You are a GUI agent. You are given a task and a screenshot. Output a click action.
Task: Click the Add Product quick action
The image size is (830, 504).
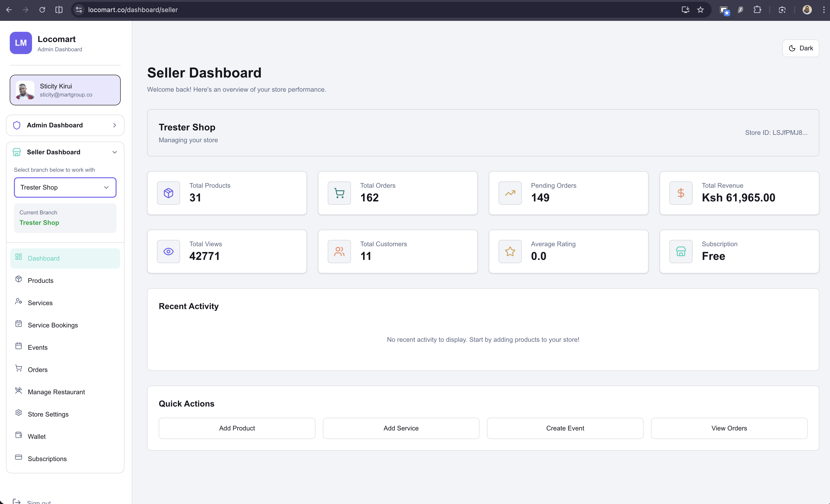[237, 428]
